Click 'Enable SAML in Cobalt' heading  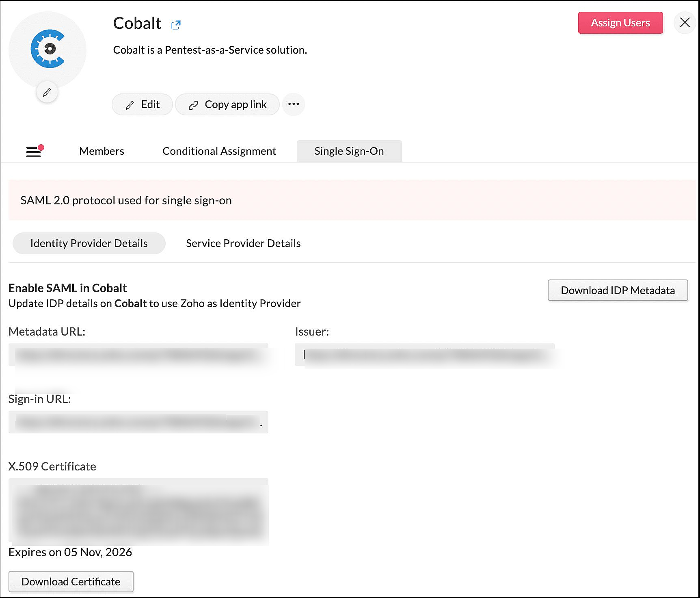68,288
